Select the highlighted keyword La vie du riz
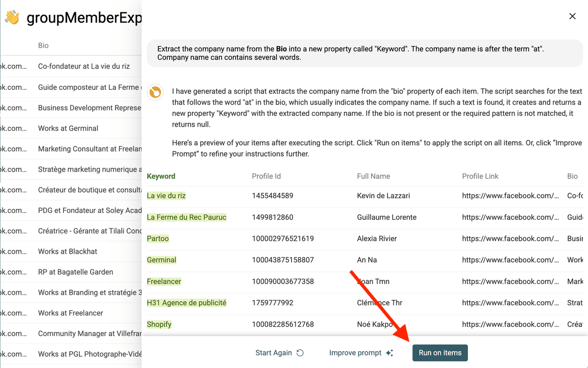Viewport: 588px width, 368px height. click(166, 196)
